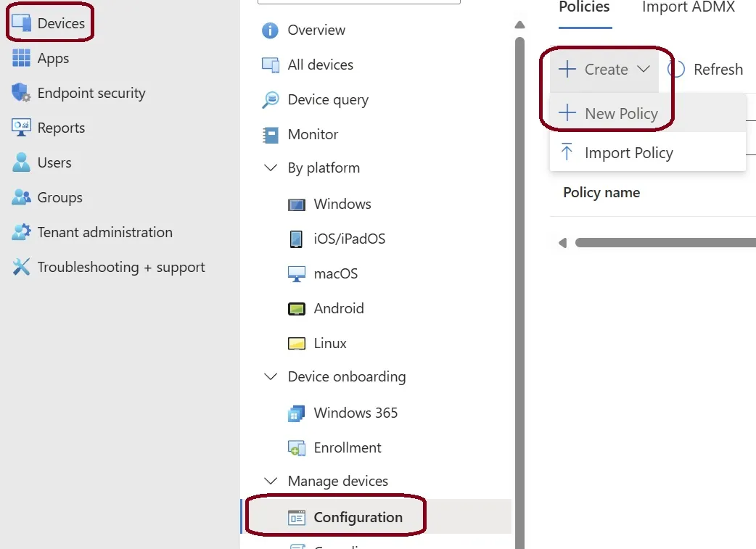Select the Linux platform entry
The image size is (756, 549).
click(330, 343)
